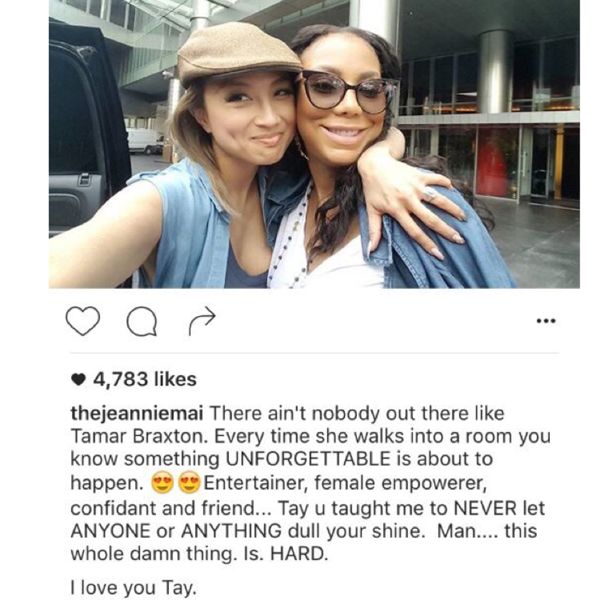View the 4,783 likes list
600x600 pixels.
145,379
